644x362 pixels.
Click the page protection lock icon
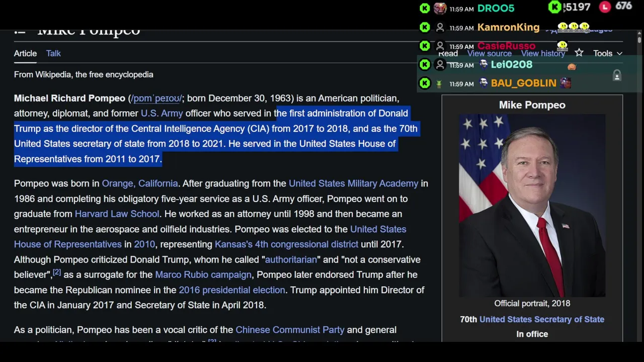pyautogui.click(x=617, y=76)
